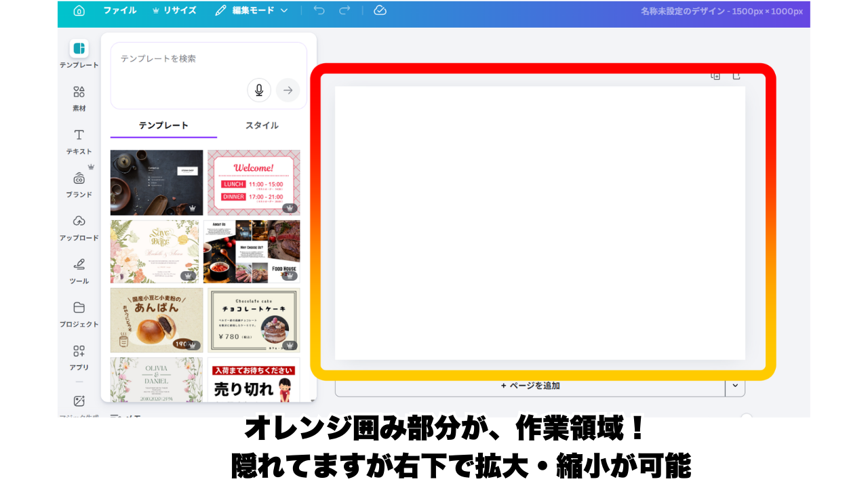Open the アップロード panel

[x=79, y=228]
